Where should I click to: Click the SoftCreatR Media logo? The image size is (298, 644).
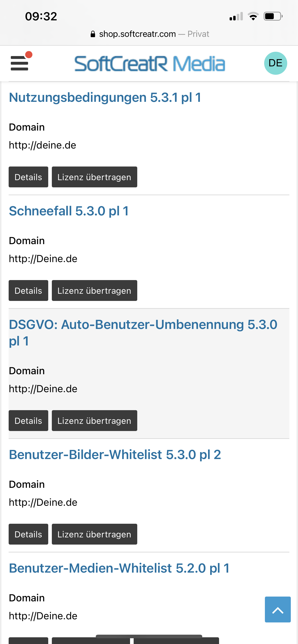150,63
